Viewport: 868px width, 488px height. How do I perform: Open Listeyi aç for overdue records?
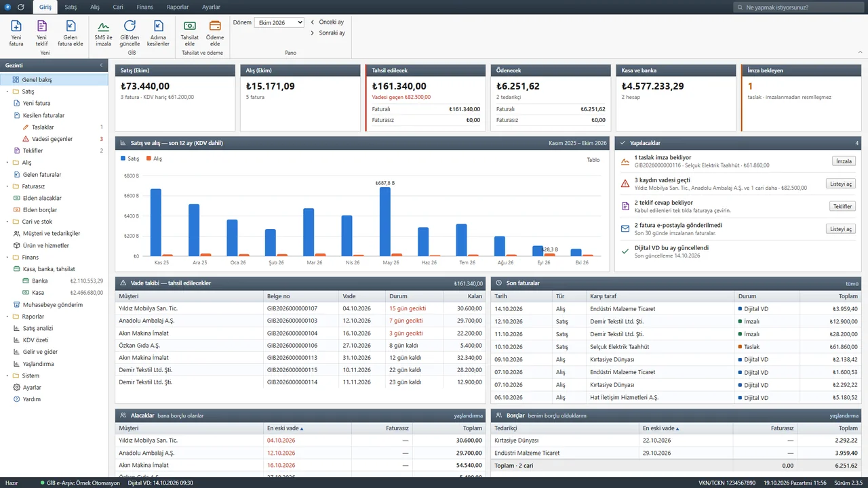(841, 184)
